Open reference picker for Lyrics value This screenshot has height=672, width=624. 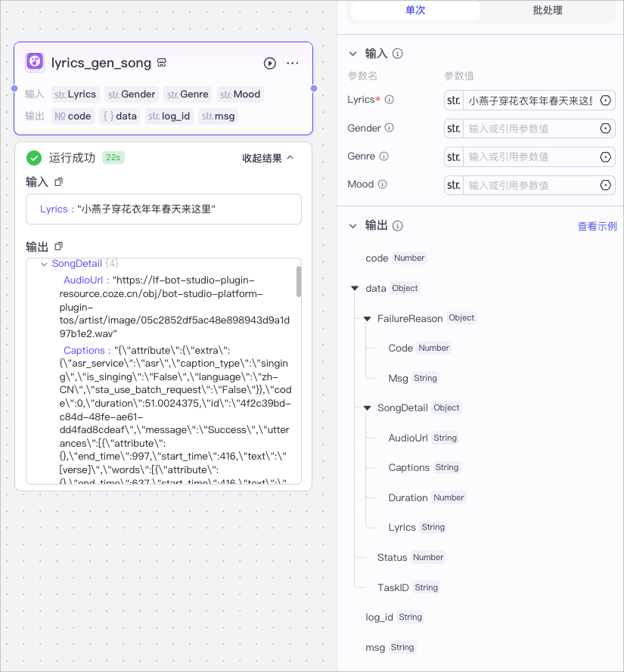pyautogui.click(x=605, y=101)
